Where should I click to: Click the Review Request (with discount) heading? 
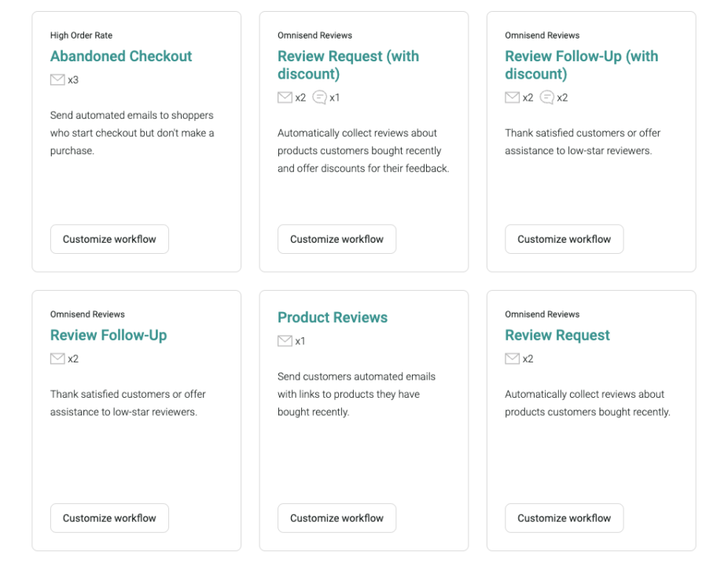pos(348,65)
